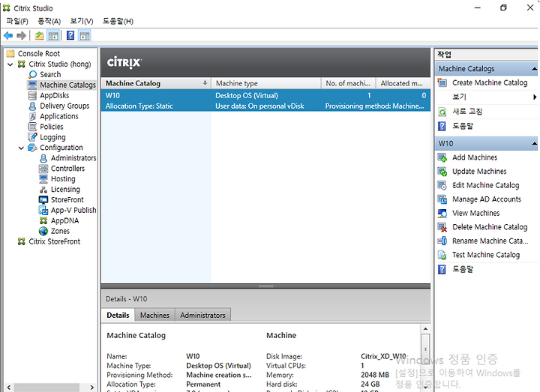
Task: Click Test Machine Catalog action
Action: 486,255
